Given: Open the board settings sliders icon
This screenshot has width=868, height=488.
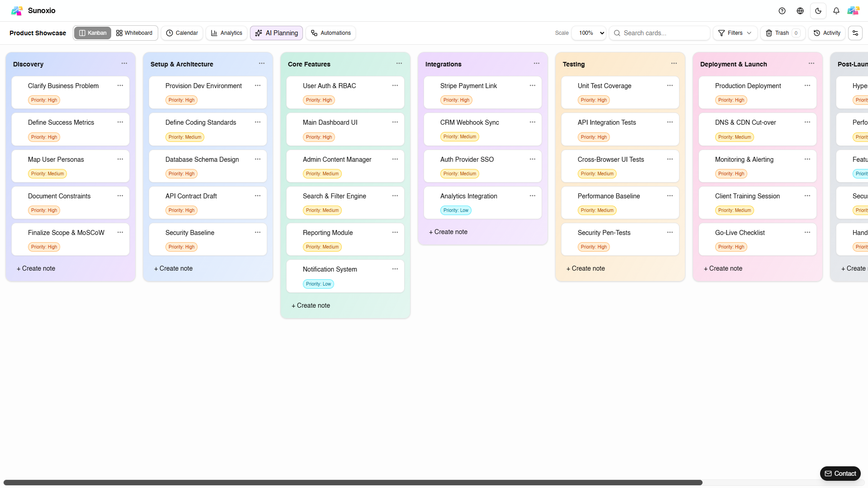Looking at the screenshot, I should pos(855,33).
